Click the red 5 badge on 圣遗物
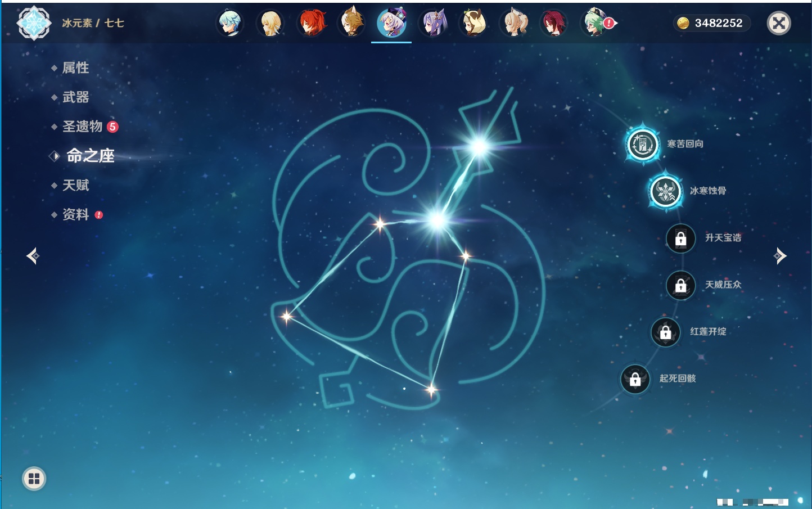Image resolution: width=812 pixels, height=509 pixels. pyautogui.click(x=112, y=127)
